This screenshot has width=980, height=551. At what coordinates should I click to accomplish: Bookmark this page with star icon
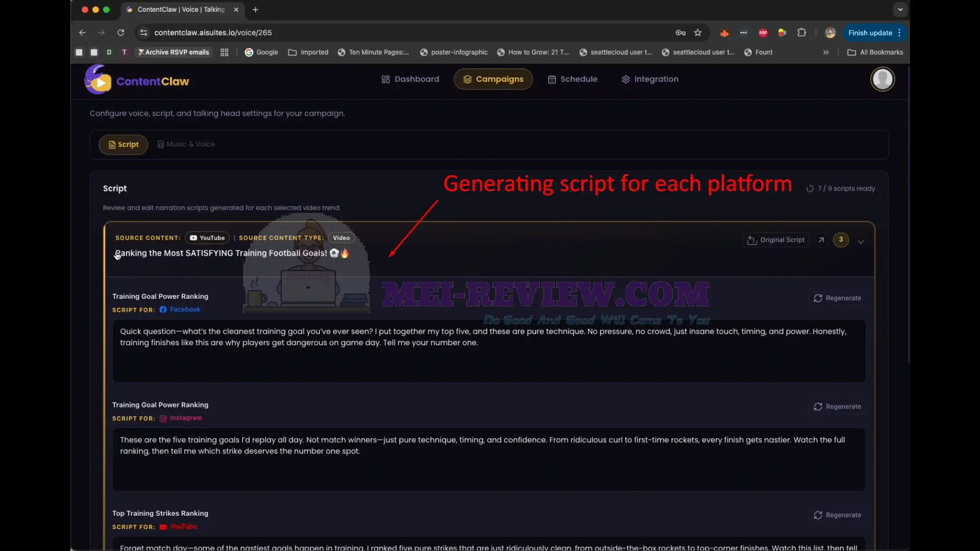pyautogui.click(x=698, y=33)
